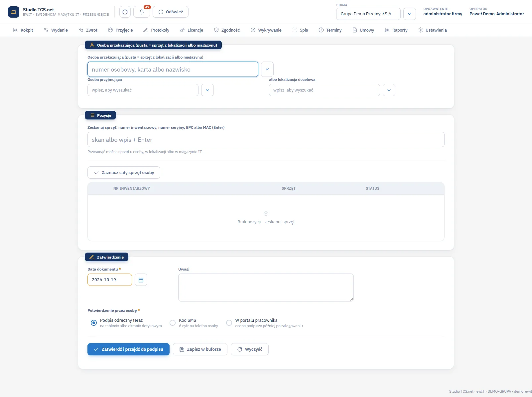Open the Przyjęcie section
The width and height of the screenshot is (532, 397).
(120, 30)
